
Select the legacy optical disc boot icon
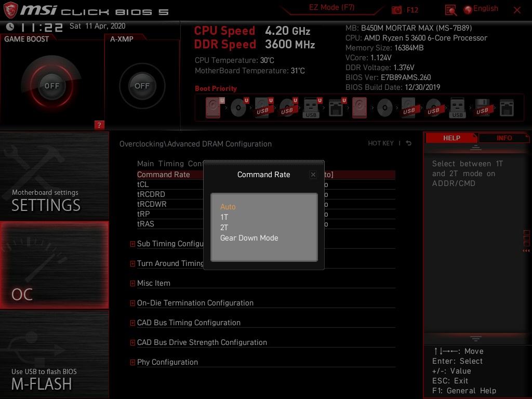pos(385,108)
